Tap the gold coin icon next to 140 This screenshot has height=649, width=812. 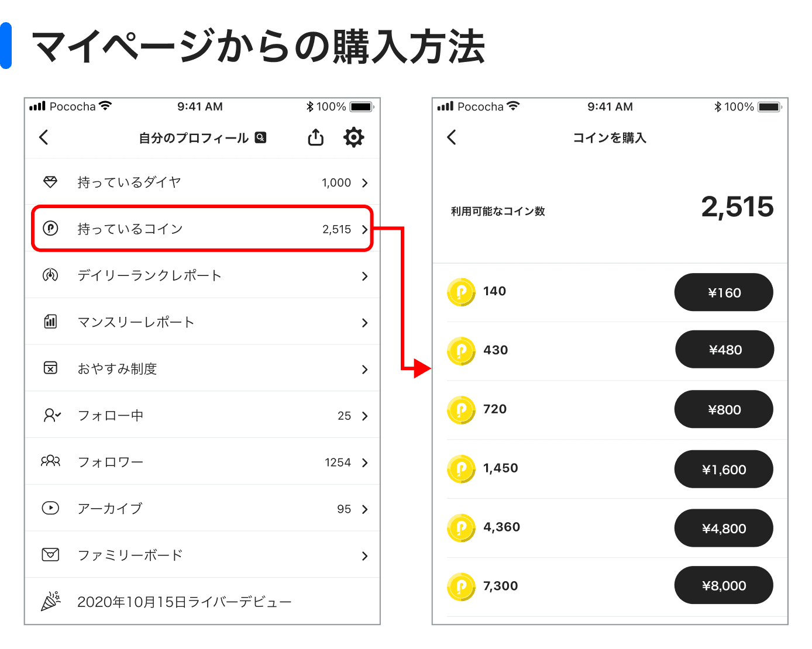[461, 292]
